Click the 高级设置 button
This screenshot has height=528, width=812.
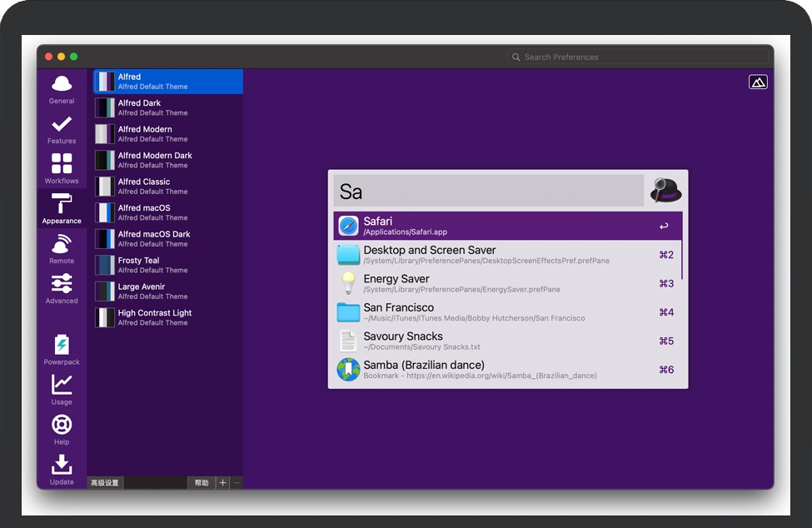tap(105, 483)
